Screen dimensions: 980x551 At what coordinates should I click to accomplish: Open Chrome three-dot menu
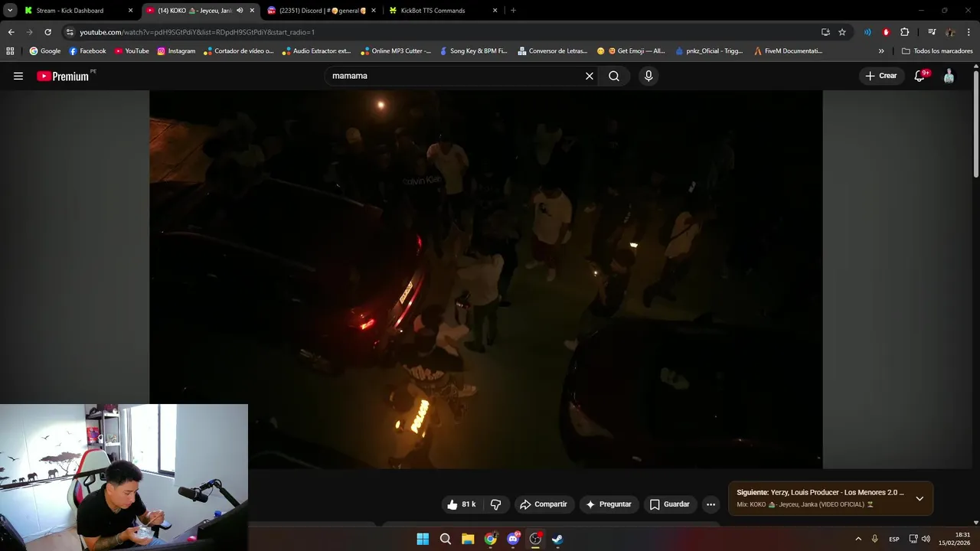click(969, 32)
